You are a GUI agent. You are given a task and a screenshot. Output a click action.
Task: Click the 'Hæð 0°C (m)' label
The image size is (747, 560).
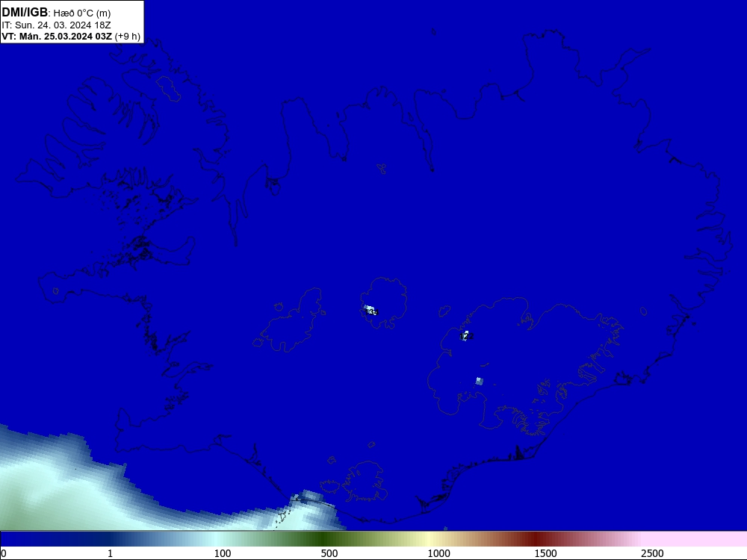[x=82, y=13]
